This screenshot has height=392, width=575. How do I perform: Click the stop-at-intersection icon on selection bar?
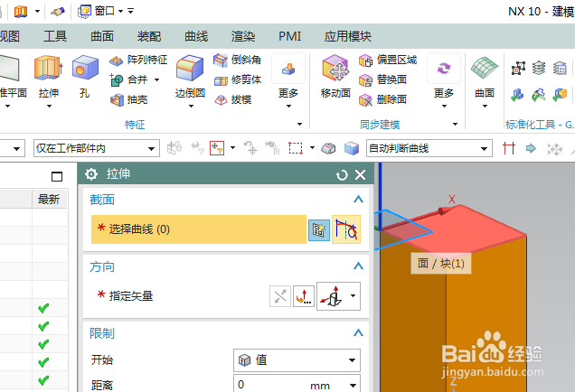coord(509,148)
